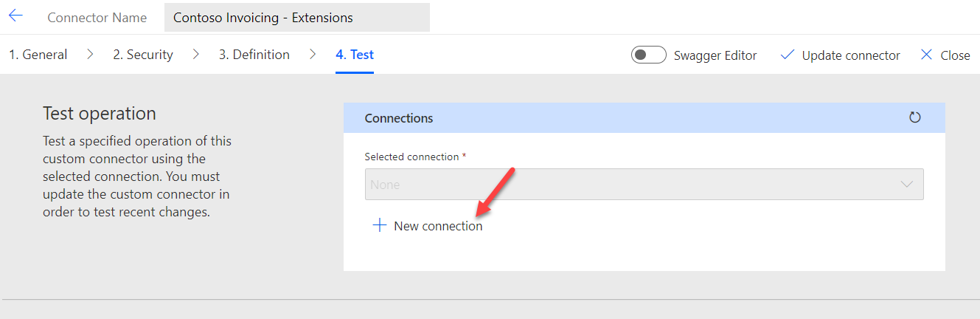This screenshot has width=980, height=319.
Task: Click the back arrow icon
Action: point(15,16)
